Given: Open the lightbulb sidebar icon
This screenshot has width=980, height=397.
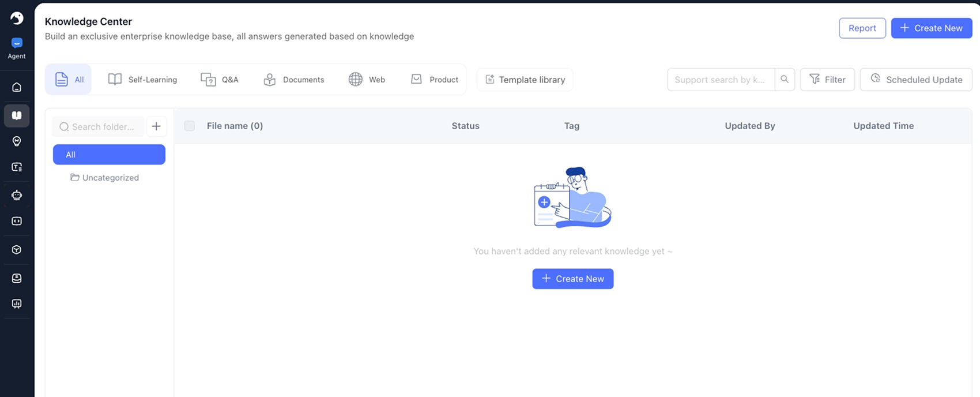Looking at the screenshot, I should (x=17, y=141).
